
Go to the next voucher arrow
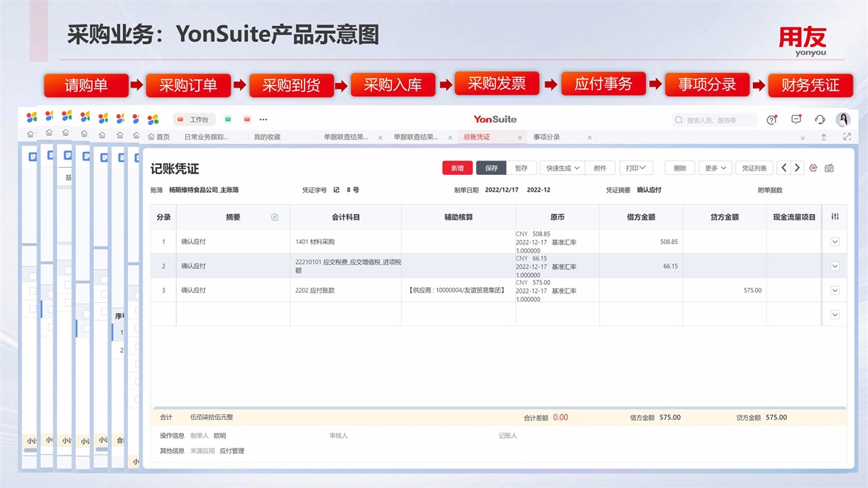pyautogui.click(x=797, y=168)
